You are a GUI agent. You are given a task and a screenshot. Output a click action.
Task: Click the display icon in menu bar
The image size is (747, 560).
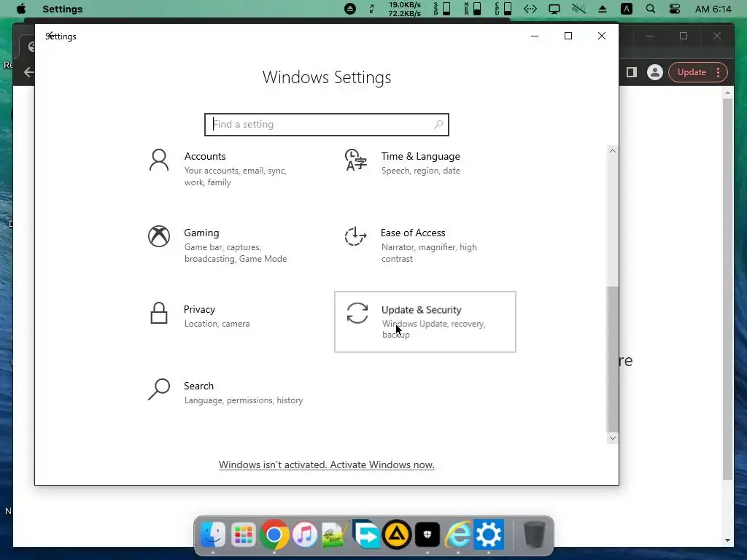click(x=554, y=9)
